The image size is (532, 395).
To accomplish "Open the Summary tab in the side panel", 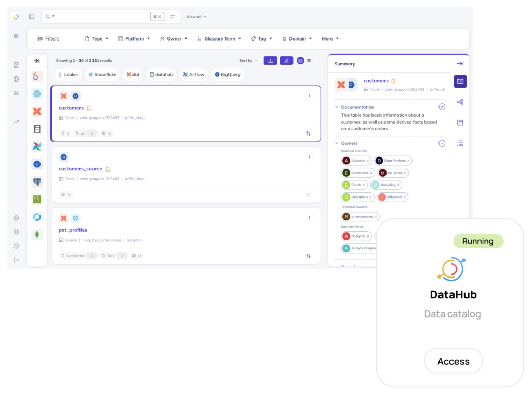I will pyautogui.click(x=460, y=82).
